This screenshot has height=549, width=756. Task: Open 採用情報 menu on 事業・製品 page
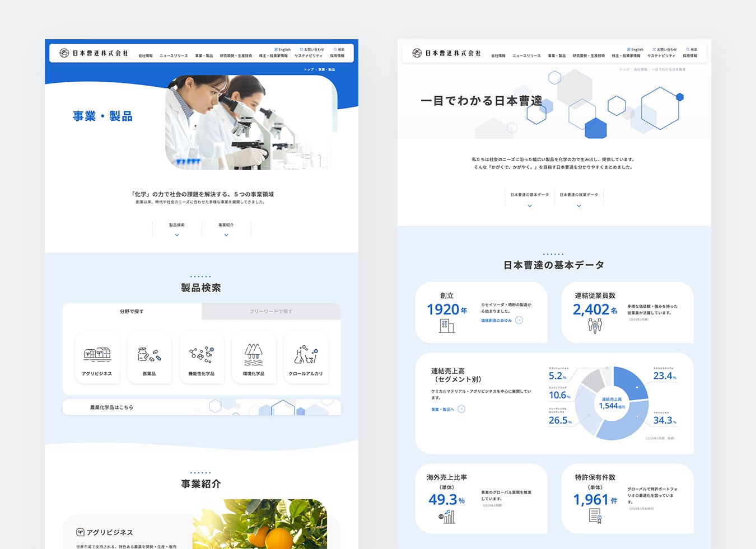coord(337,56)
